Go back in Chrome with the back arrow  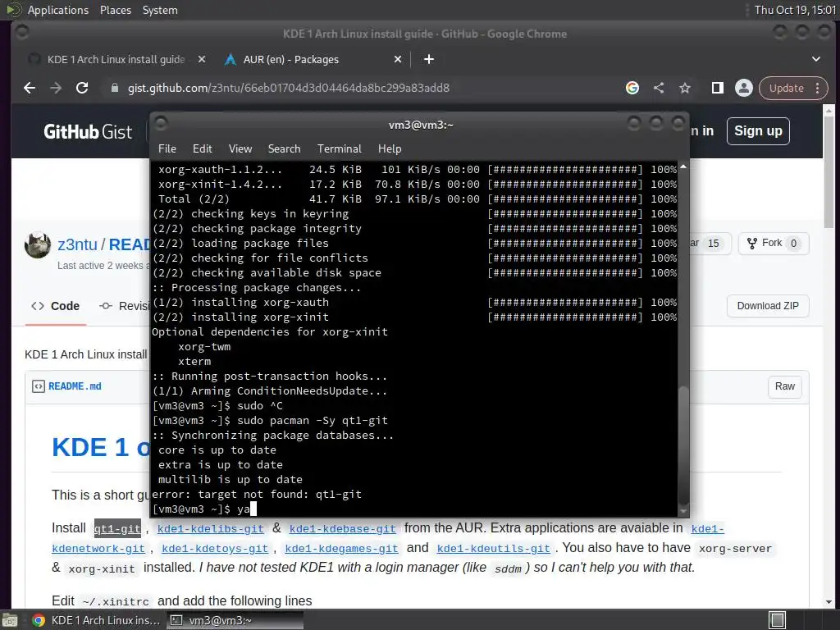pyautogui.click(x=30, y=88)
